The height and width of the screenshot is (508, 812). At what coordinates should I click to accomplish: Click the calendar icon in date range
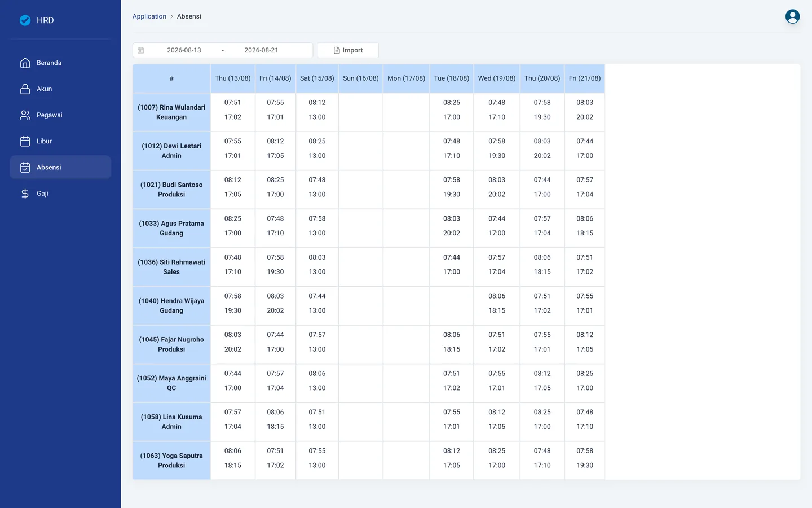(x=141, y=50)
